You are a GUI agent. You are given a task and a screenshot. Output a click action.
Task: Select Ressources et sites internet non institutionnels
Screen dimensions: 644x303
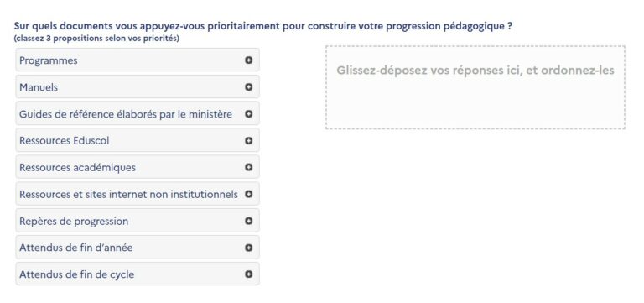click(x=128, y=194)
